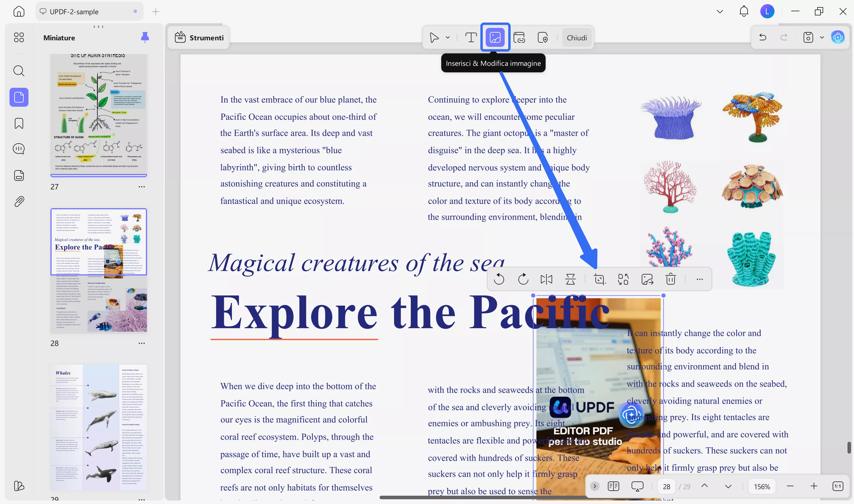Open the Strumenti menu
Image resolution: width=854 pixels, height=504 pixels.
(x=199, y=37)
